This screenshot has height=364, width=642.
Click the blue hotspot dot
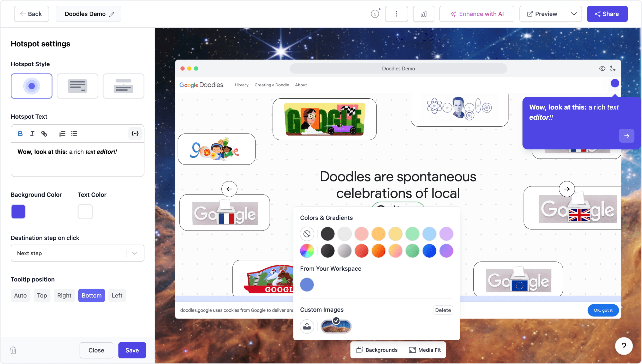(615, 83)
